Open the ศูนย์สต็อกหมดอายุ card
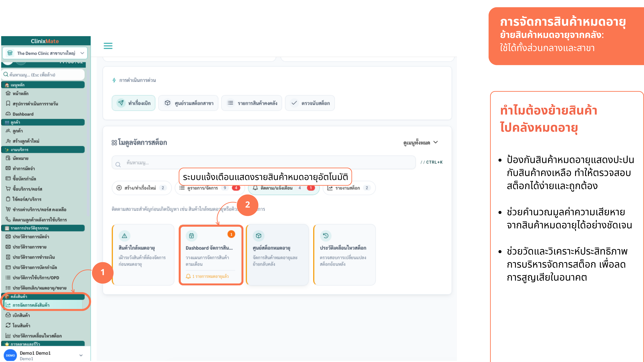 click(x=277, y=255)
